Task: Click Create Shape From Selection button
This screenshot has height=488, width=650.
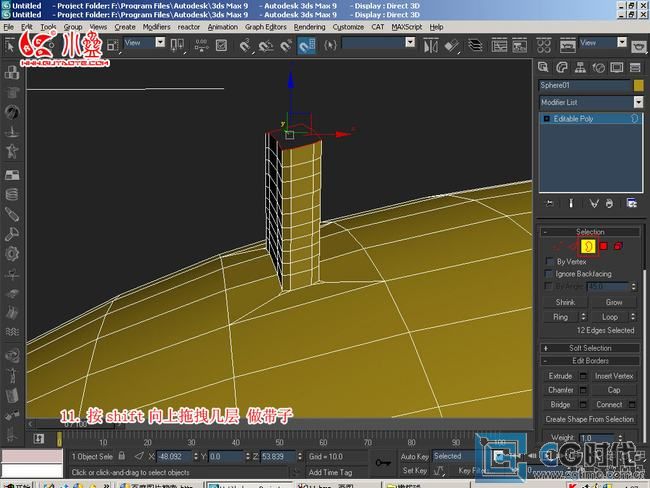Action: tap(589, 419)
